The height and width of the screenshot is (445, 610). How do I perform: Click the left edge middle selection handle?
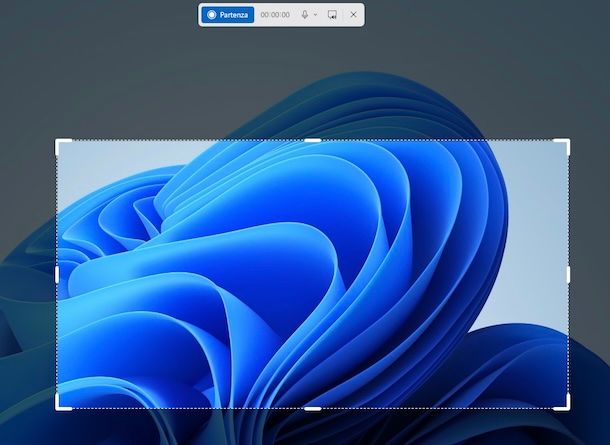click(57, 275)
